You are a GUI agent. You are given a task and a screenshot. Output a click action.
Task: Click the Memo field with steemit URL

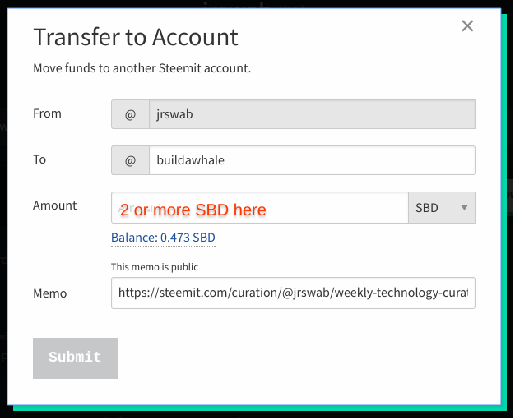coord(292,293)
